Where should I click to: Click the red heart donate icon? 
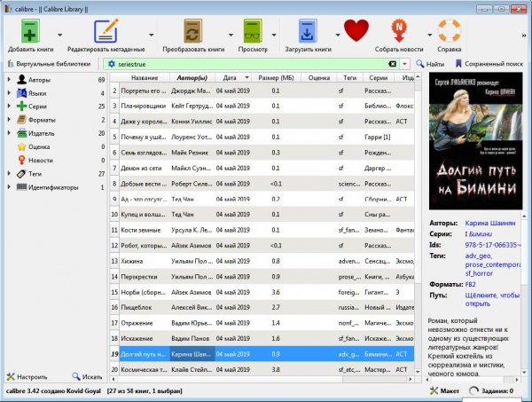pos(356,30)
